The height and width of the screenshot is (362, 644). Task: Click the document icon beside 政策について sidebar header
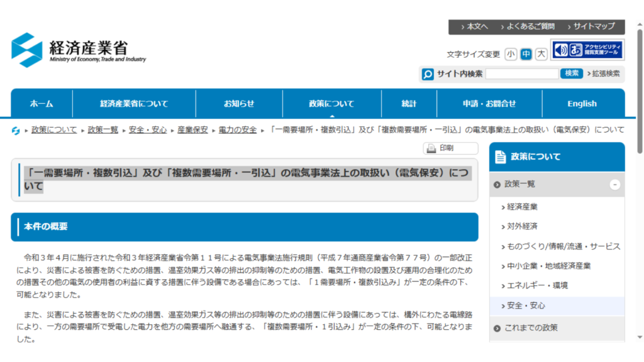click(501, 156)
